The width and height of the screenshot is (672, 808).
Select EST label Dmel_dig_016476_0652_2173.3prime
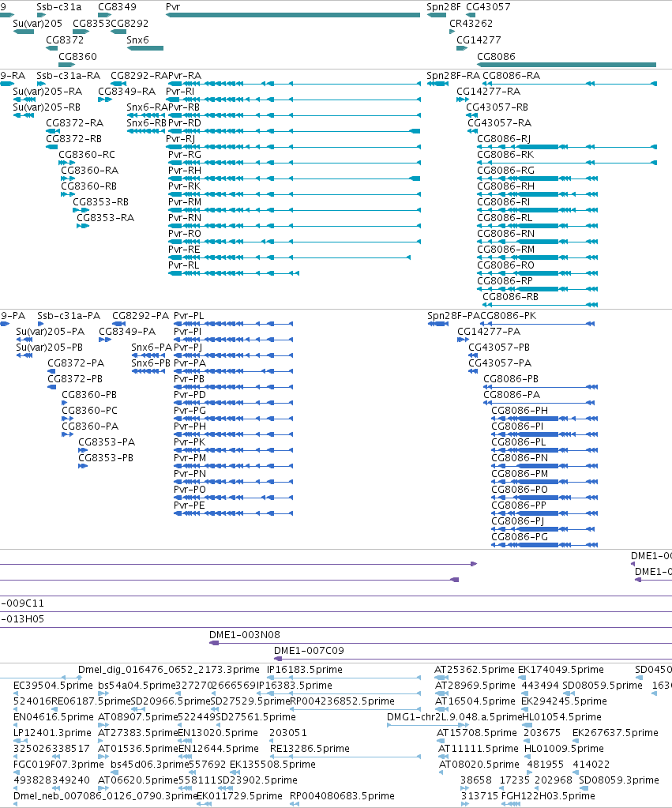tap(169, 669)
